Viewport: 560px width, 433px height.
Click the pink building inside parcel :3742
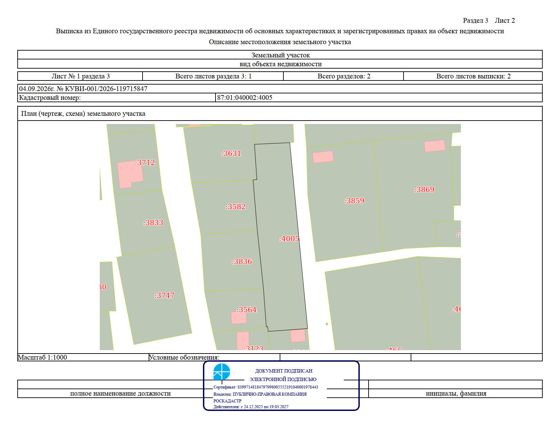pyautogui.click(x=130, y=174)
